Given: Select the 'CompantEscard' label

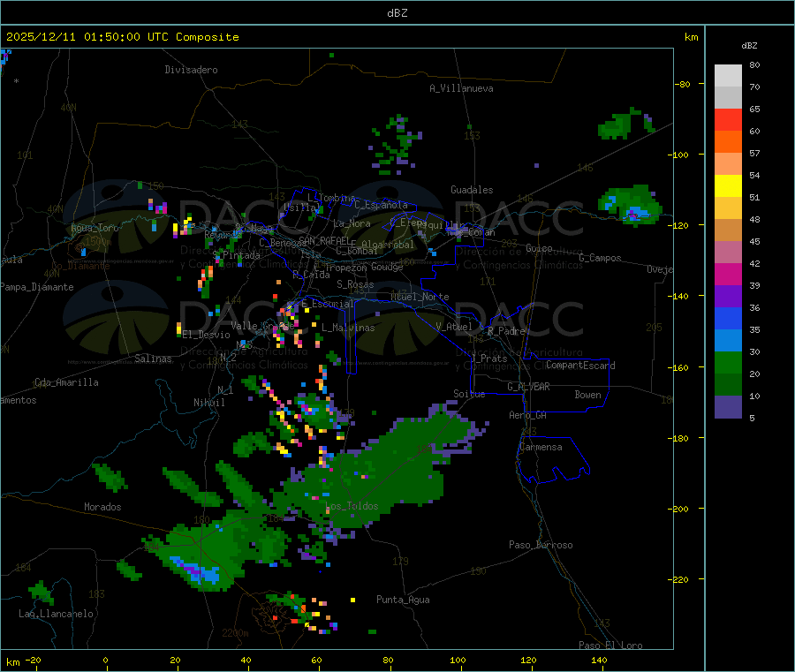Looking at the screenshot, I should [x=580, y=366].
